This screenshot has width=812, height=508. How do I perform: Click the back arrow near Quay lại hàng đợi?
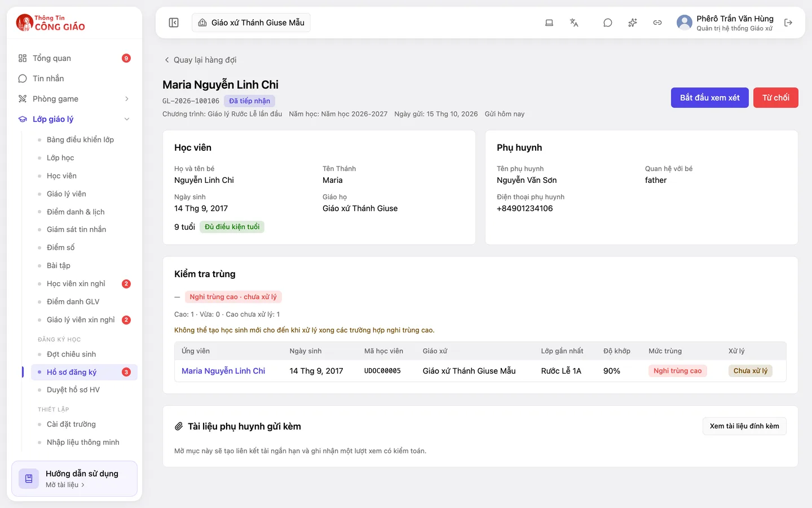tap(167, 60)
